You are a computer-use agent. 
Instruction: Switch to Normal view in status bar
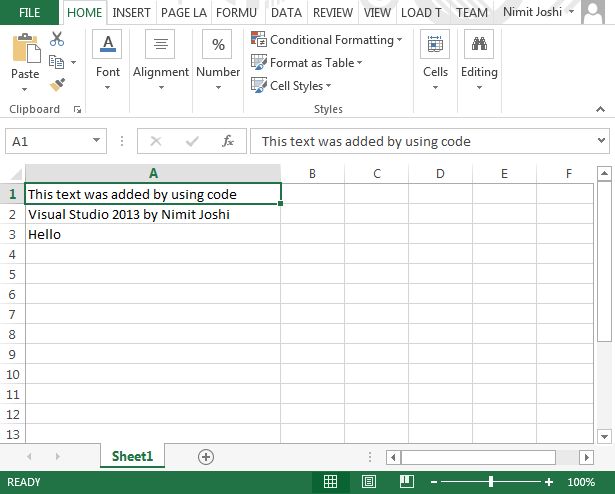(330, 481)
